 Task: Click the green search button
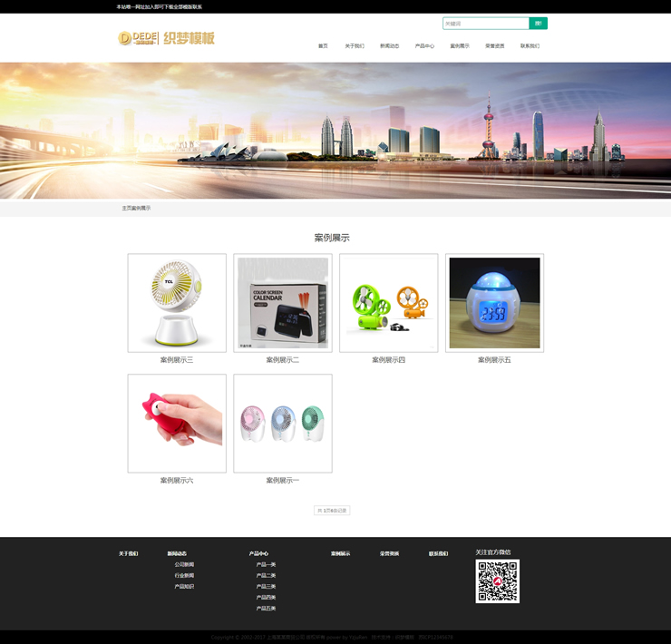click(x=539, y=24)
